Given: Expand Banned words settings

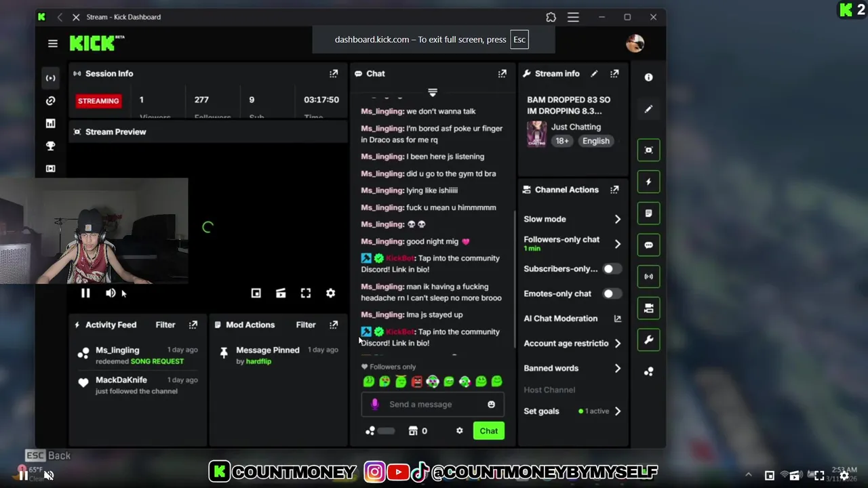Looking at the screenshot, I should [617, 368].
